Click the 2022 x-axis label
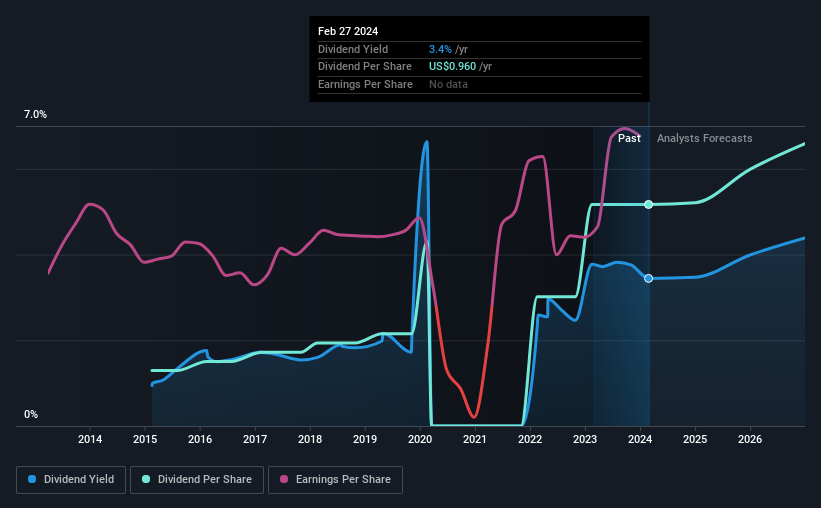This screenshot has width=821, height=508. point(530,439)
